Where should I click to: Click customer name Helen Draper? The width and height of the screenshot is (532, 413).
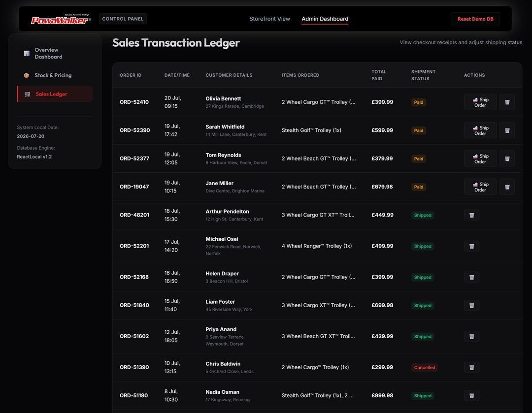click(x=222, y=273)
